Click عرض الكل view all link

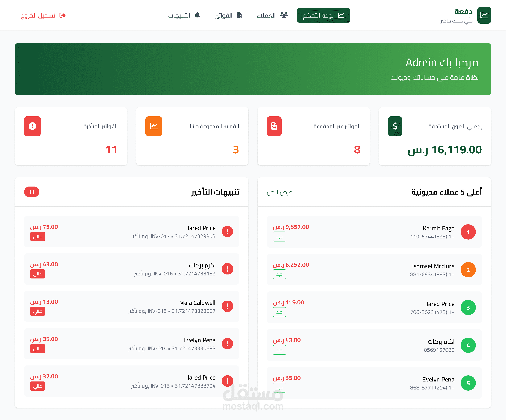(x=279, y=192)
